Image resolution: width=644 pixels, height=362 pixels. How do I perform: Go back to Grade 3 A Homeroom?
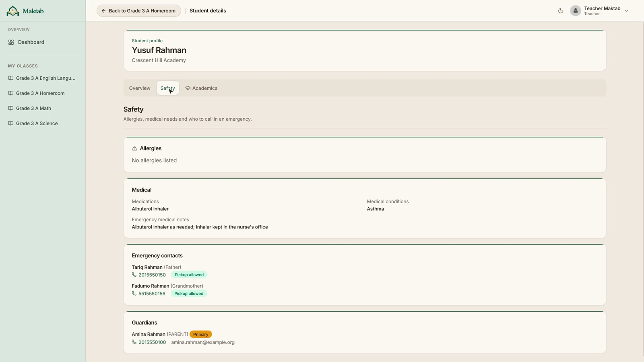coord(138,11)
